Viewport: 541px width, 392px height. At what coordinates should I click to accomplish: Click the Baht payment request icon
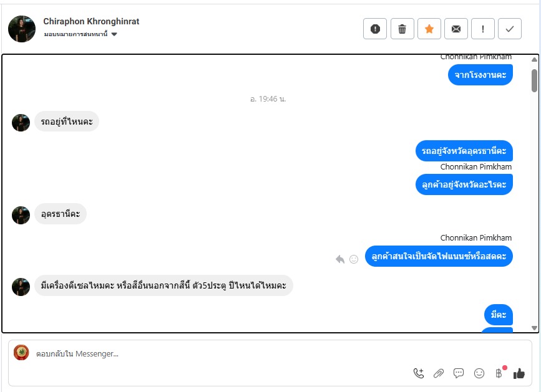click(499, 373)
